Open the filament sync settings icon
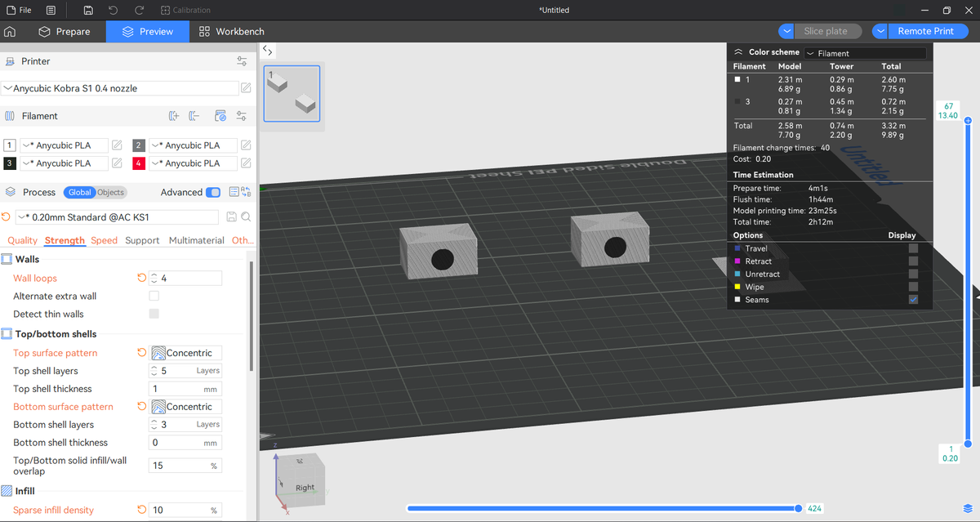The image size is (980, 522). [220, 116]
